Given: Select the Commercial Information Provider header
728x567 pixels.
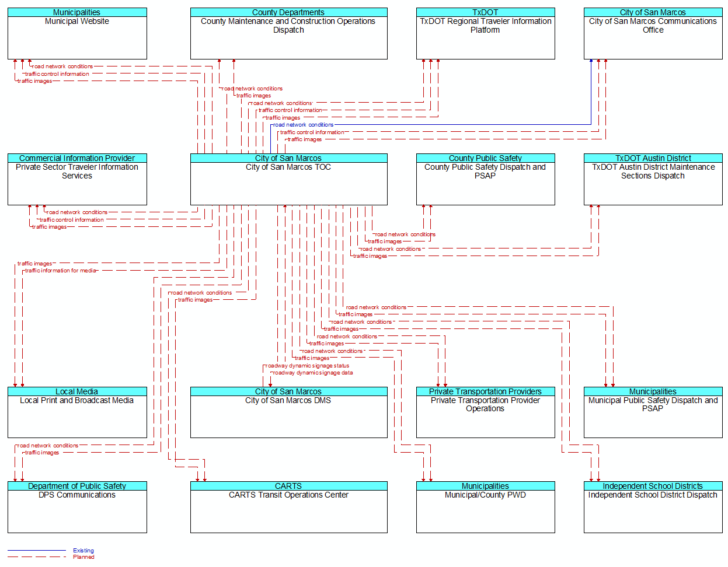Looking at the screenshot, I should 77,158.
